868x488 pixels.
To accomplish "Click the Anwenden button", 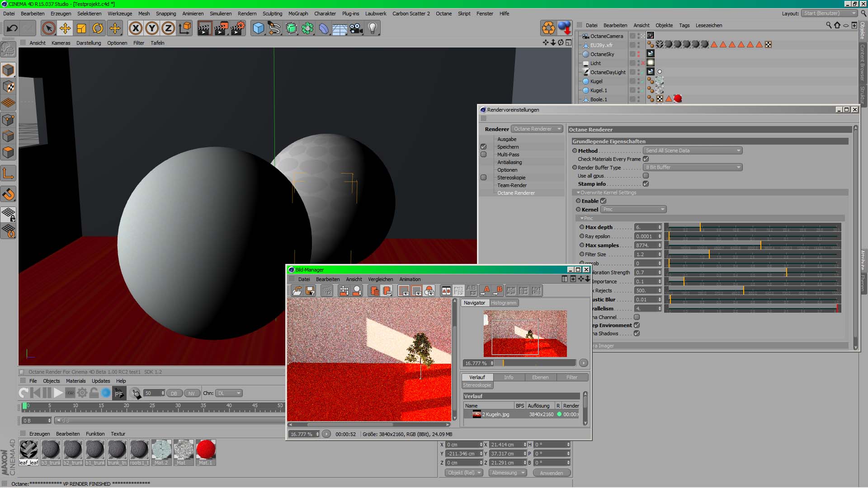I will (x=551, y=473).
